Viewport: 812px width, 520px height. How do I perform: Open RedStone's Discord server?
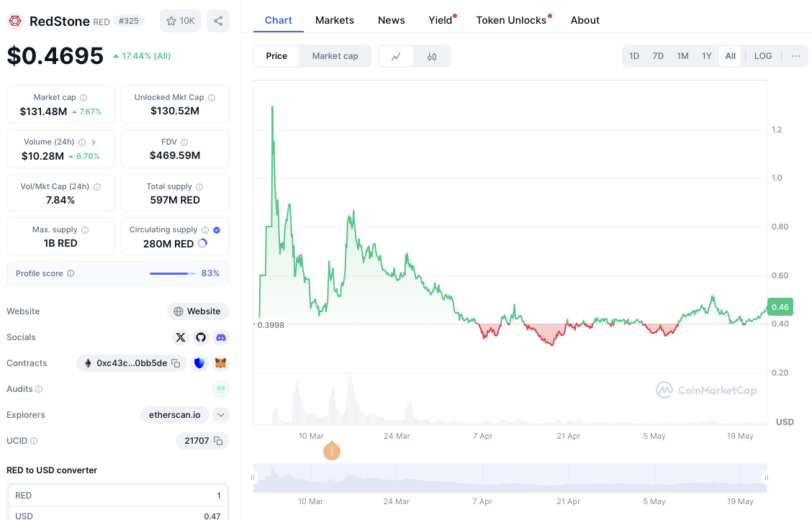(x=221, y=337)
